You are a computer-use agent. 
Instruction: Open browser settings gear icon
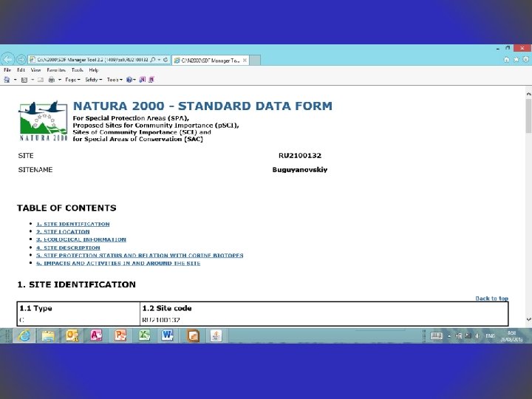pyautogui.click(x=525, y=59)
